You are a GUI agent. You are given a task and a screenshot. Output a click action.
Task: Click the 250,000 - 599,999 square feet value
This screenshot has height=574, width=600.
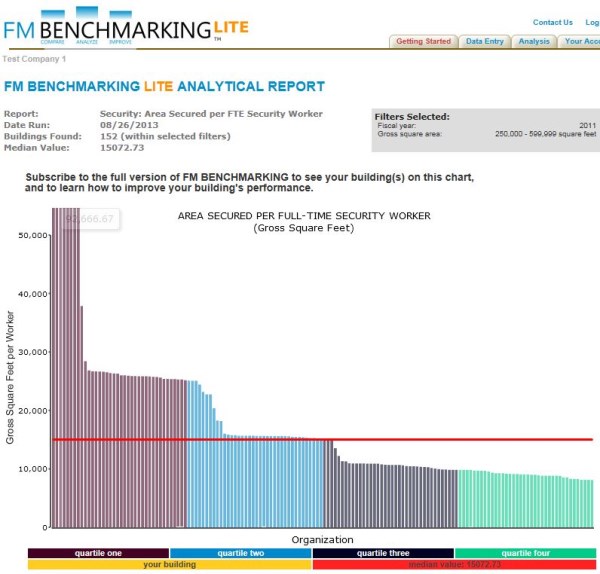(545, 134)
